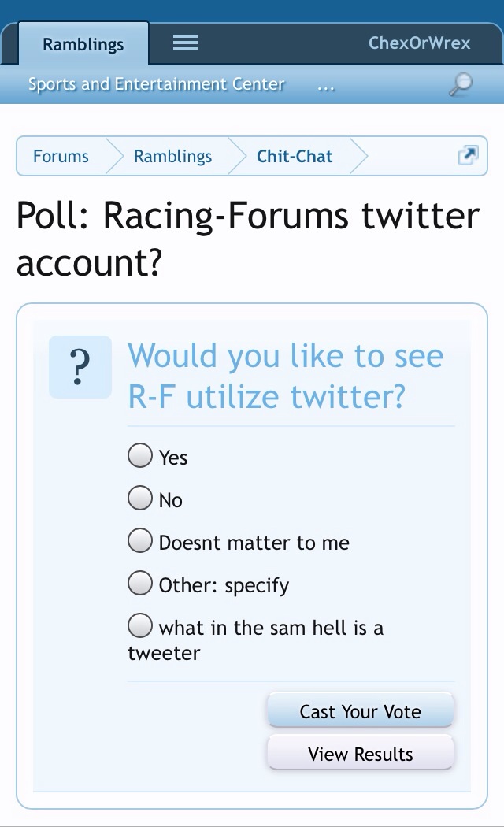Click the breadcrumb popup arrow icon
The width and height of the screenshot is (504, 827).
pyautogui.click(x=468, y=156)
